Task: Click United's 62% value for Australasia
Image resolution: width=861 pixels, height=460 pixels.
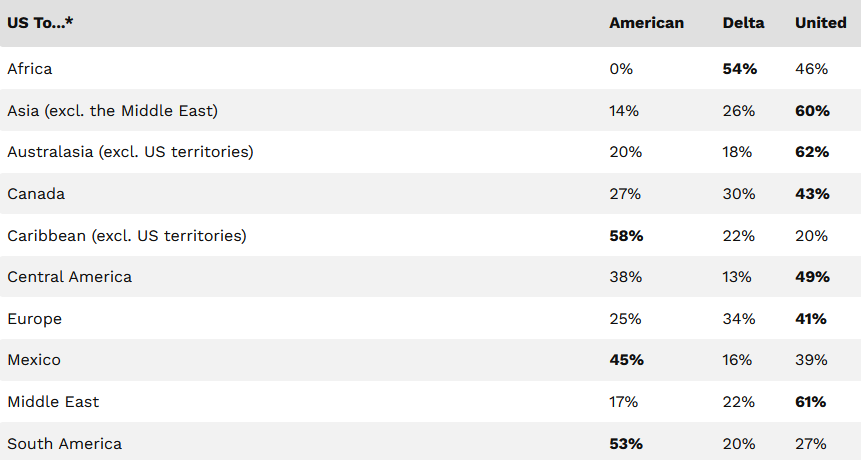Action: point(812,152)
